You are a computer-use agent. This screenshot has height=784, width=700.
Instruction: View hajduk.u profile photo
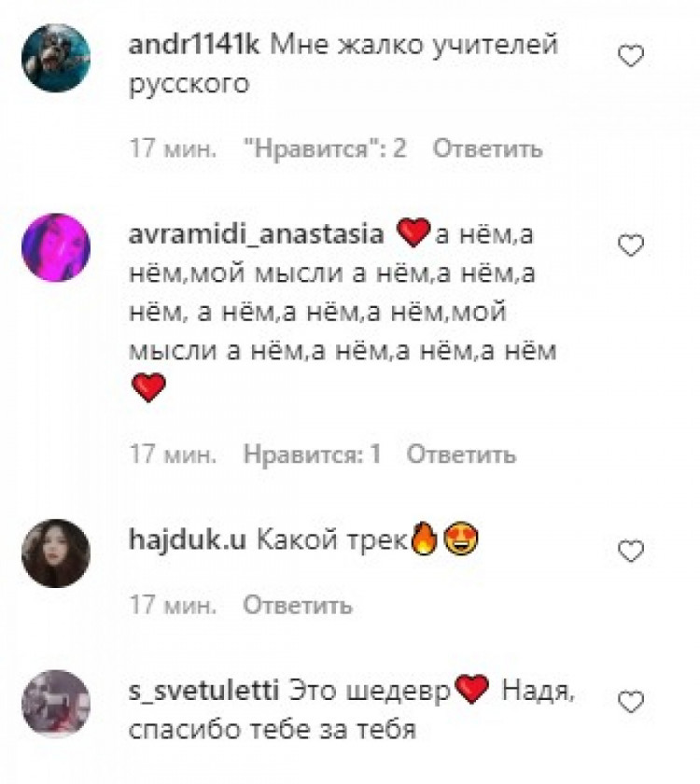click(56, 553)
